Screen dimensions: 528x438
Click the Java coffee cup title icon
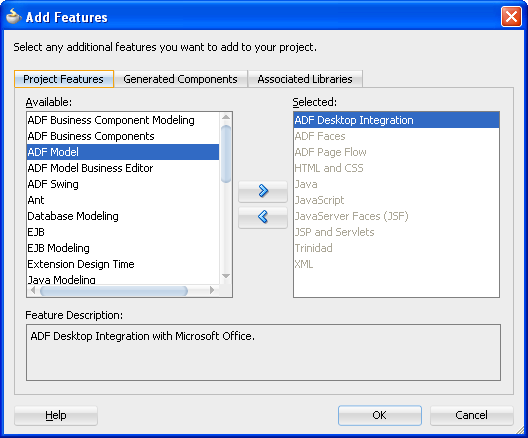(14, 16)
